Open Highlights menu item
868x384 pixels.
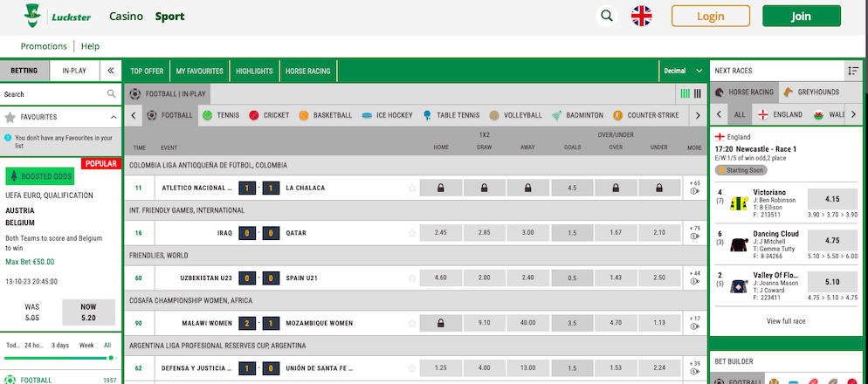click(x=254, y=71)
